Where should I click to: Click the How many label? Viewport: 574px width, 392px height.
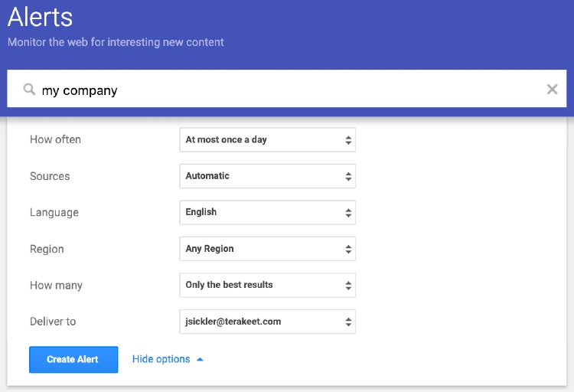coord(56,286)
